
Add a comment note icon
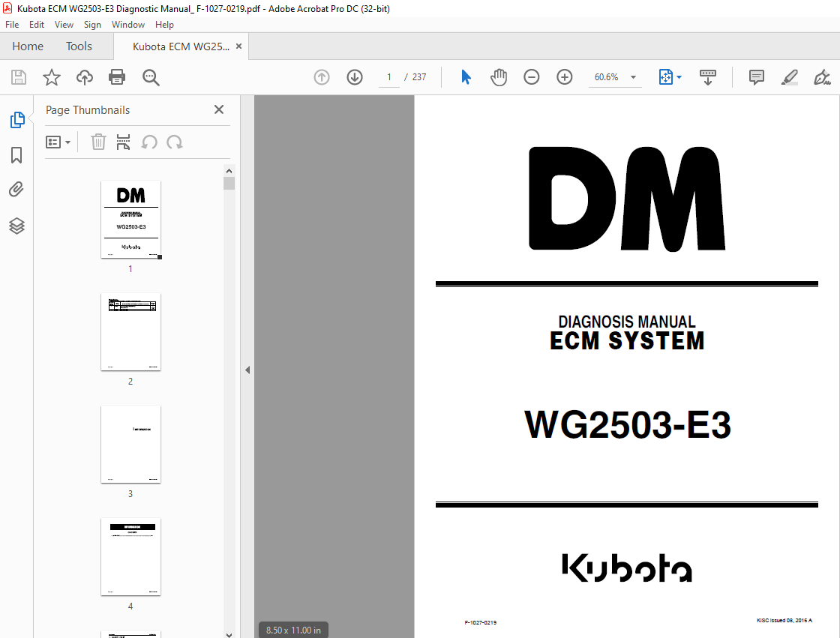pos(757,77)
